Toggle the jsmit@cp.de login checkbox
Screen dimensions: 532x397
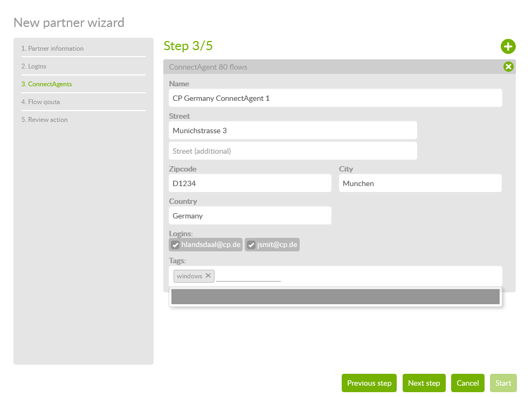251,245
